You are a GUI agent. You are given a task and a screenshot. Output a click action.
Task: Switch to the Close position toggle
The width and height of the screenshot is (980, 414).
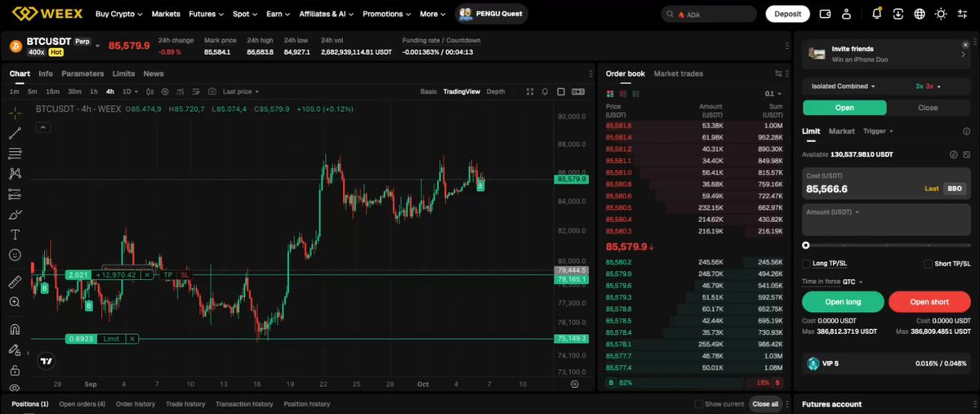coord(928,108)
